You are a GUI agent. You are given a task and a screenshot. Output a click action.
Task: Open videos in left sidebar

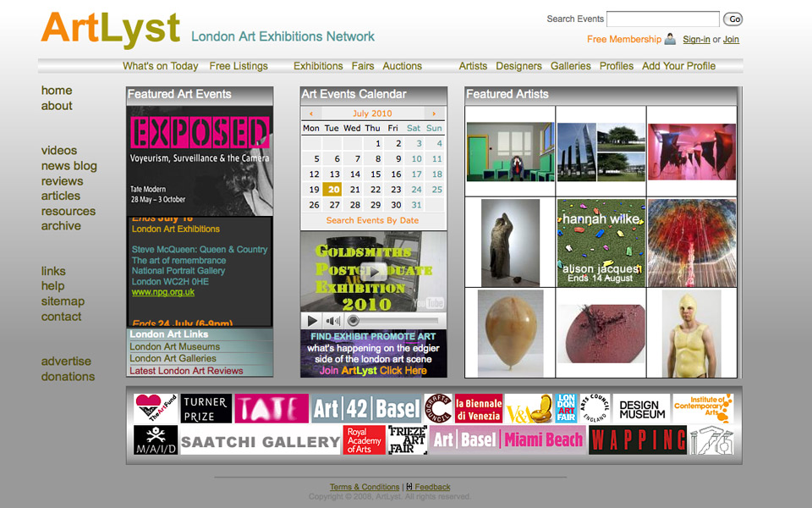click(x=59, y=151)
